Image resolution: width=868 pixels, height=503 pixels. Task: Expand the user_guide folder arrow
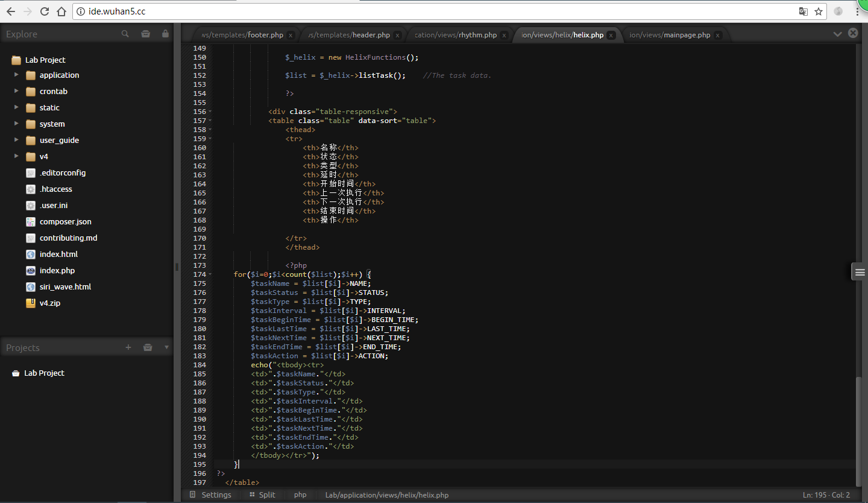(16, 140)
